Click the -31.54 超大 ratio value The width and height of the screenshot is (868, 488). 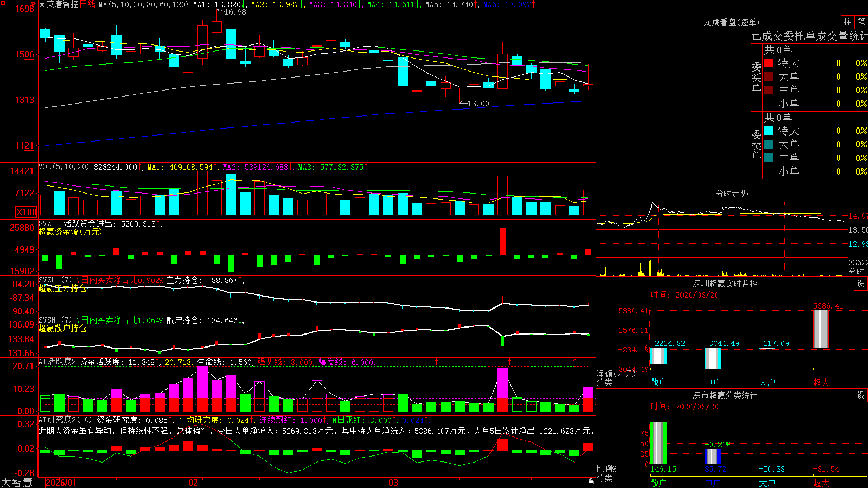click(x=826, y=469)
